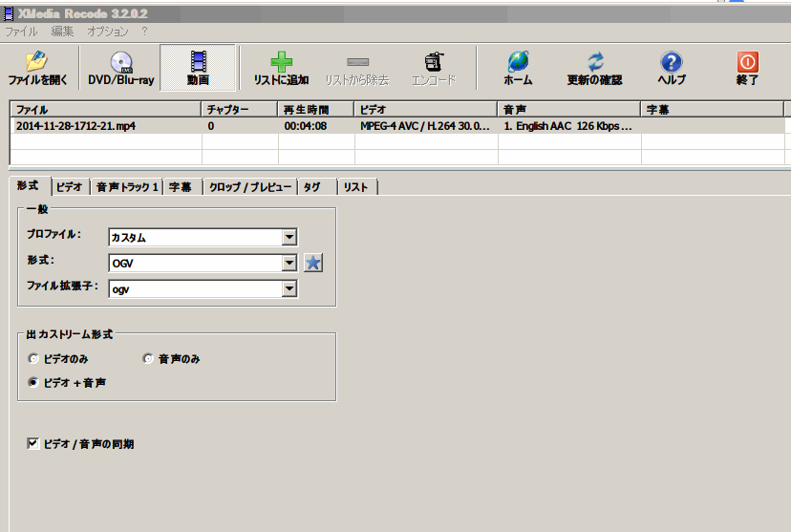This screenshot has width=791, height=532.
Task: Expand the ファイル拡張子 dropdown showing ogv
Action: 289,289
